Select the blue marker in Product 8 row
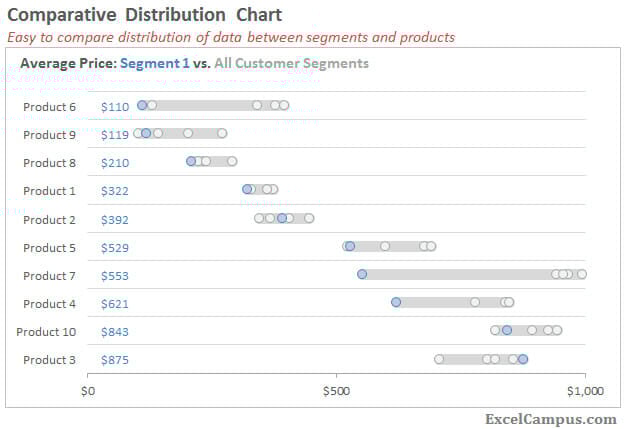Screen dimensions: 626x429 point(191,161)
